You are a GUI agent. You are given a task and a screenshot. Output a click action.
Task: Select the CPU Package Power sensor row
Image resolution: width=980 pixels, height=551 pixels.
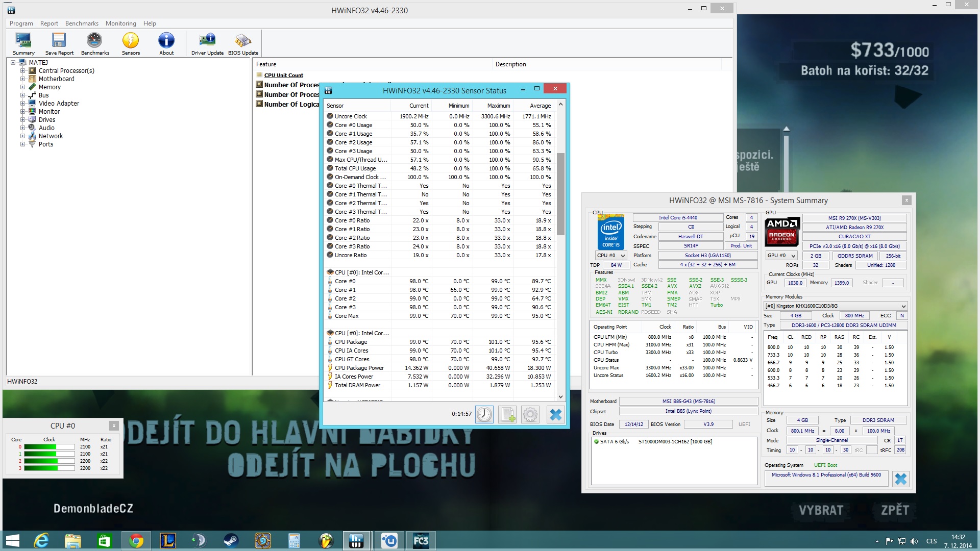coord(440,368)
